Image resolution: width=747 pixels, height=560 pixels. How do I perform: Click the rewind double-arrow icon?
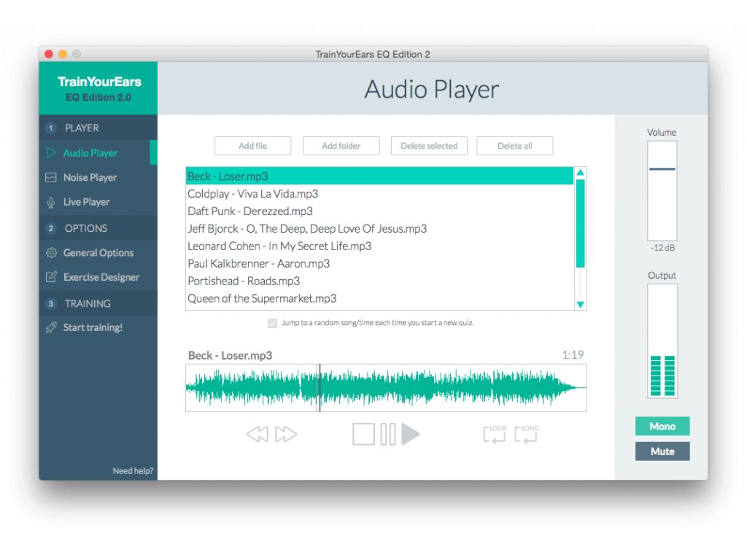click(258, 434)
